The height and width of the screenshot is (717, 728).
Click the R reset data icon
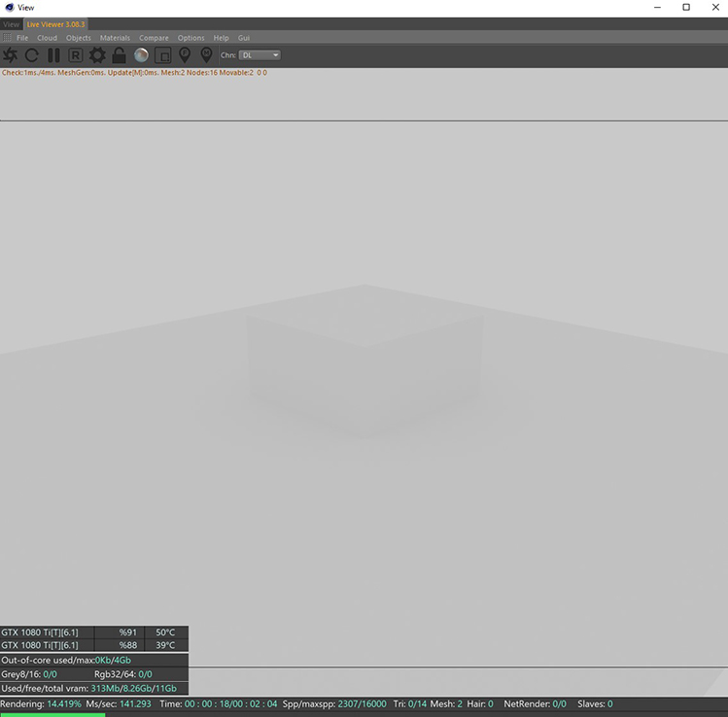75,55
